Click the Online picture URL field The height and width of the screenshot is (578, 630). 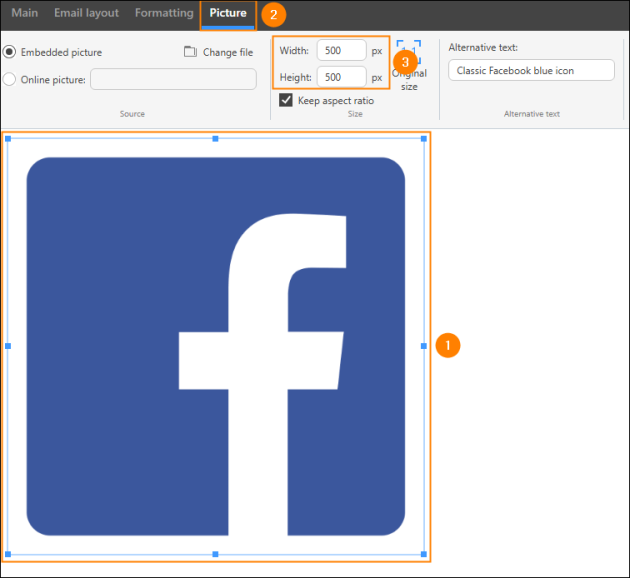point(173,79)
